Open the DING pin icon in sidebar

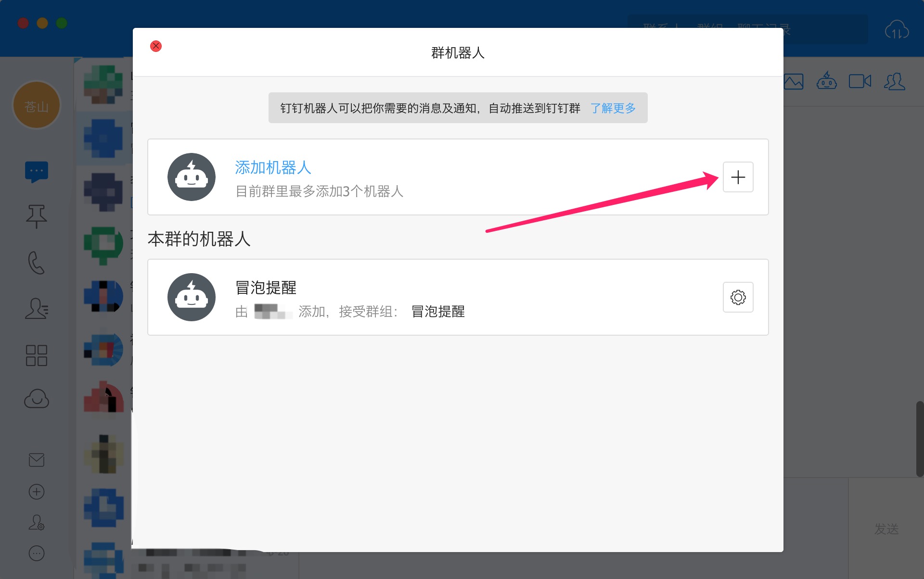pyautogui.click(x=37, y=216)
